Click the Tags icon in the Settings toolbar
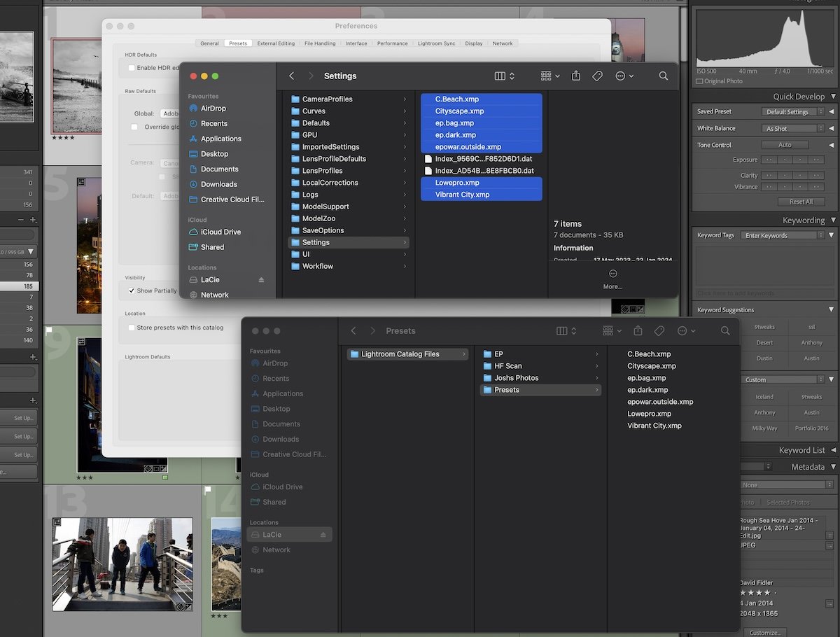Image resolution: width=840 pixels, height=637 pixels. click(x=597, y=76)
